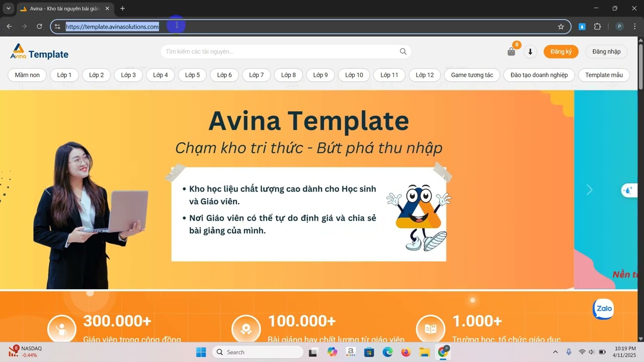This screenshot has width=644, height=362.
Task: Open a new browser tab
Action: 122,9
